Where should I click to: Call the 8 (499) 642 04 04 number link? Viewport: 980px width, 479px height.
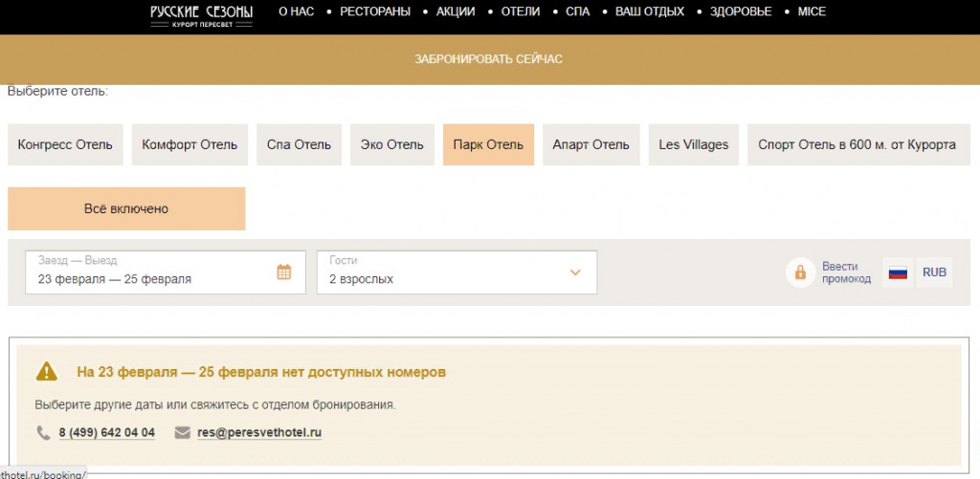[106, 432]
